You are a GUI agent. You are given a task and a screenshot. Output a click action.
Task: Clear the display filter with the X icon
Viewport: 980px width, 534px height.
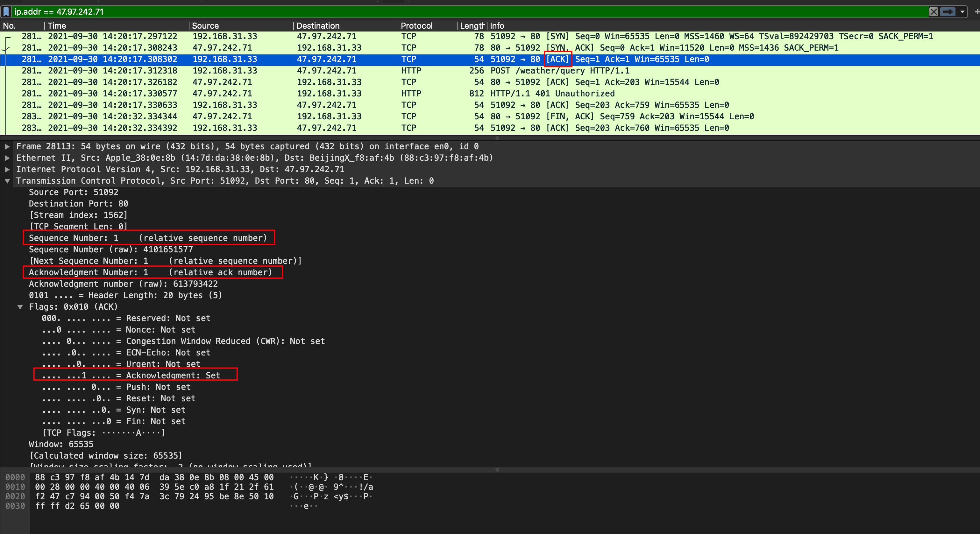point(934,12)
